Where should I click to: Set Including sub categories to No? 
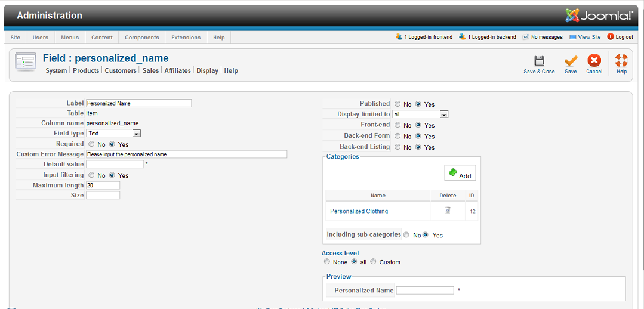coord(406,234)
